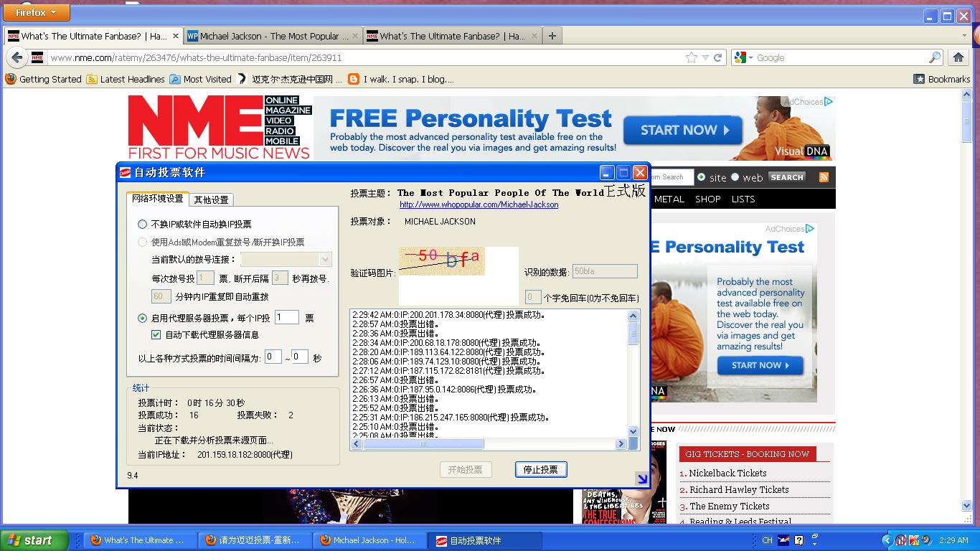
Task: Bookmark this page with the star icon
Action: click(x=691, y=57)
